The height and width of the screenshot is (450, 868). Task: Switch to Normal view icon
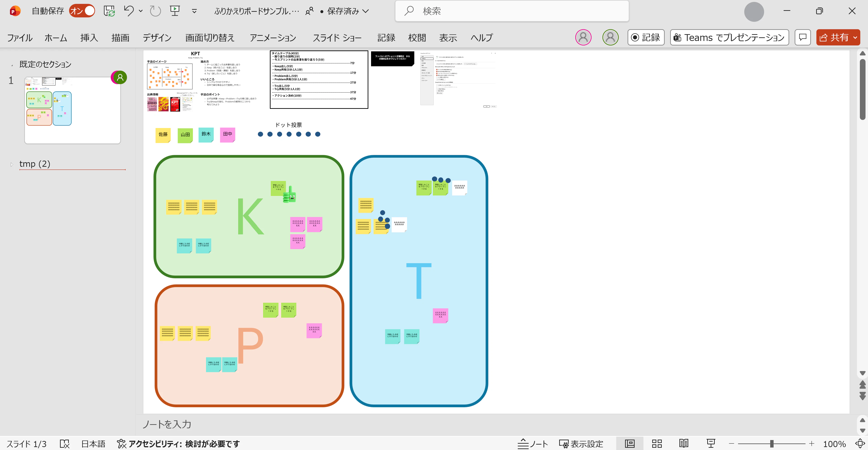click(629, 444)
